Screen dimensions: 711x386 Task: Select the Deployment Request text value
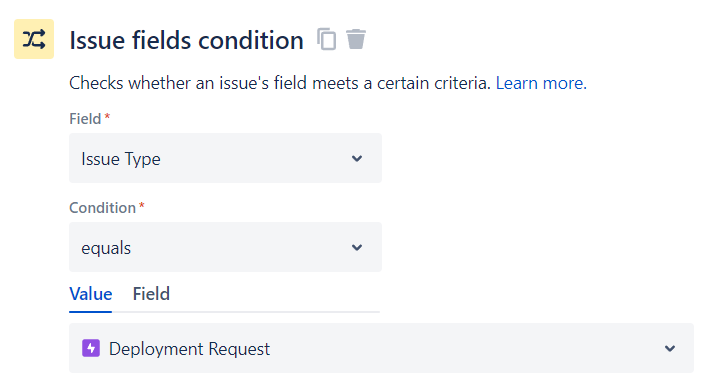190,349
